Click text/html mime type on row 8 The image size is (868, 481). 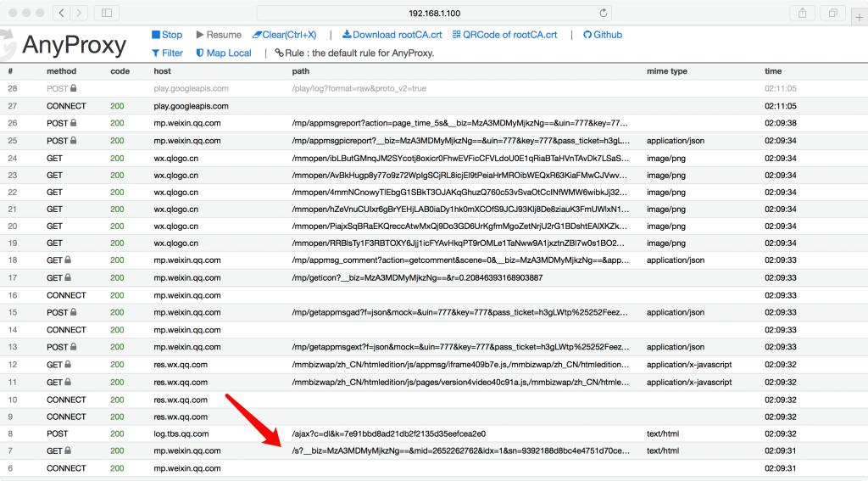[x=663, y=433]
